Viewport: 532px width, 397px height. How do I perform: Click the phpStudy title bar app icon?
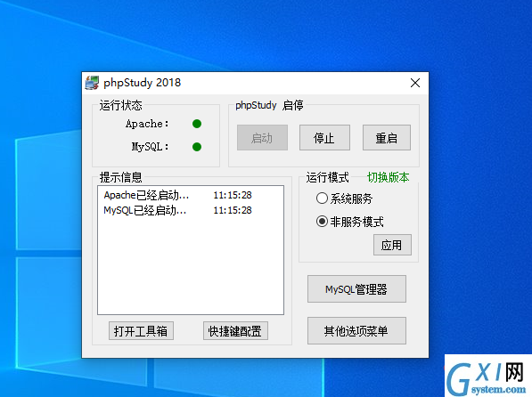pos(92,83)
